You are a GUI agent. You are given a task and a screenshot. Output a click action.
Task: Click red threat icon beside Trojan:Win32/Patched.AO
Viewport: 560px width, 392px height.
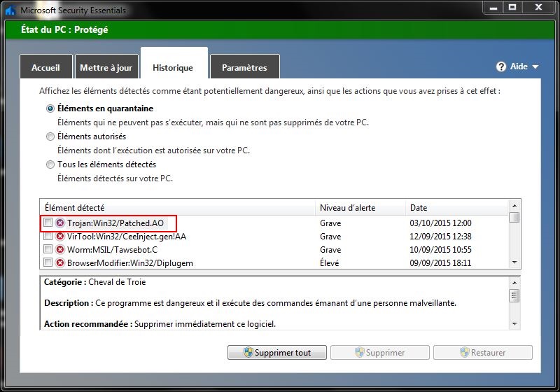click(x=60, y=223)
